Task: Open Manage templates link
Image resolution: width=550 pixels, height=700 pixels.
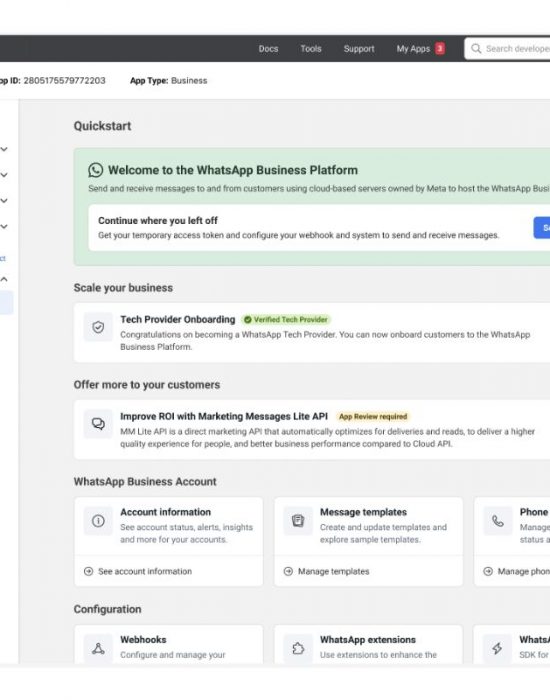Action: pyautogui.click(x=333, y=571)
